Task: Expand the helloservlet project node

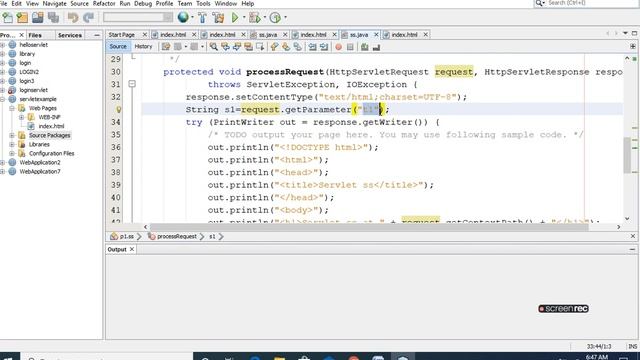Action: (2, 45)
